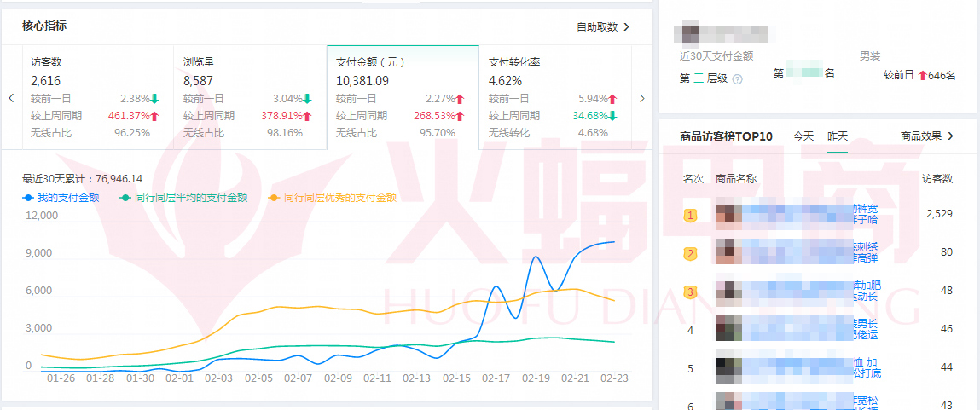
Task: Click the right carousel arrow of 核心指标
Action: click(642, 98)
